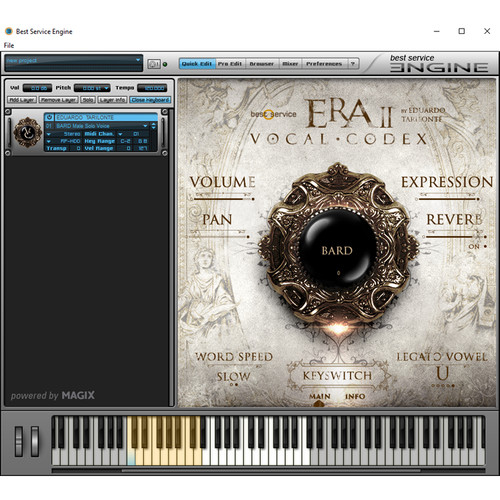The height and width of the screenshot is (500, 500).
Task: Toggle the Reverb ON switch
Action: coord(485,246)
